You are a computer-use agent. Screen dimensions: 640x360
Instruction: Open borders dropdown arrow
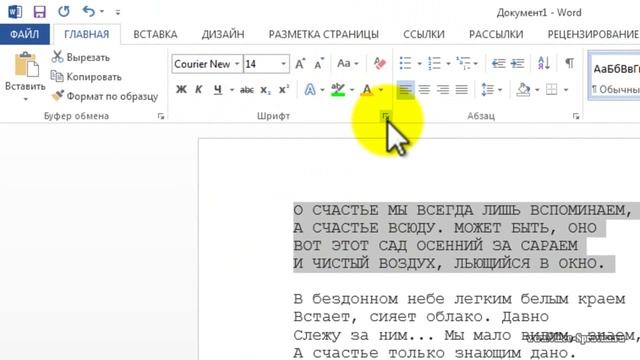pos(566,90)
